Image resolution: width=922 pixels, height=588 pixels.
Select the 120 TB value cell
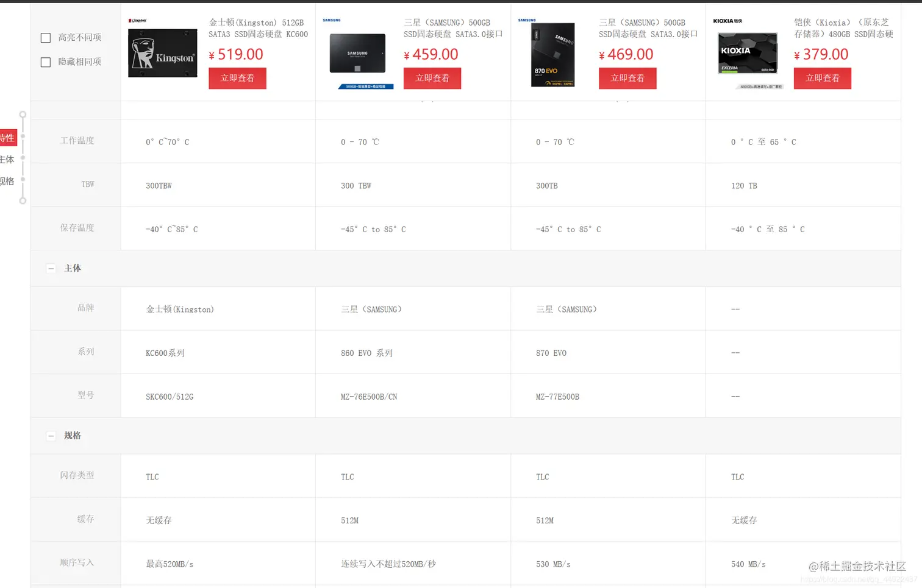804,185
